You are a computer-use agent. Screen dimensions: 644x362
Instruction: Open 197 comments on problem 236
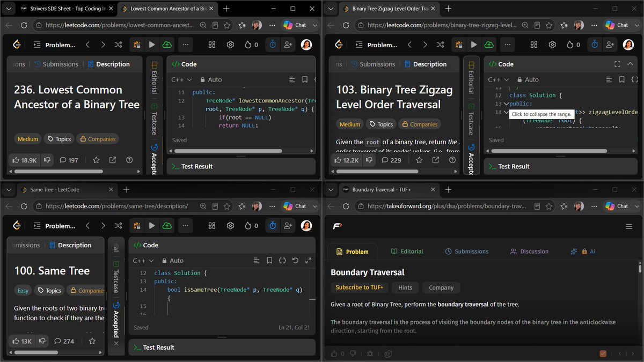[x=69, y=160]
